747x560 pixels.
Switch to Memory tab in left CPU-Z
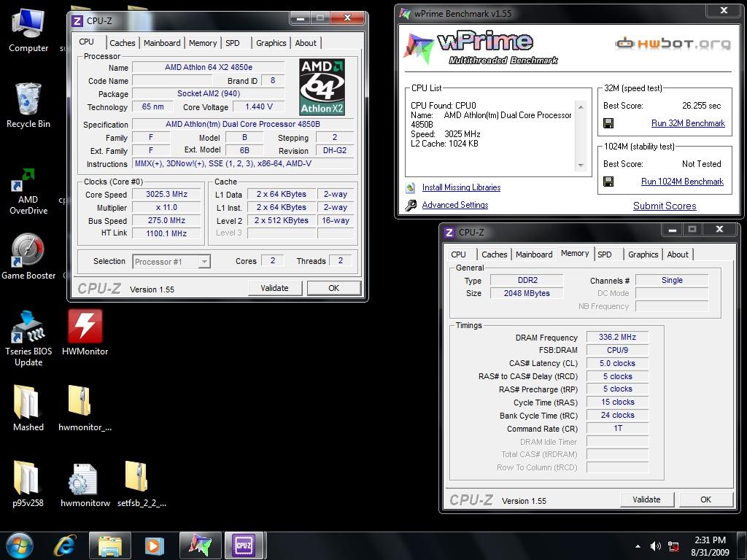(203, 43)
